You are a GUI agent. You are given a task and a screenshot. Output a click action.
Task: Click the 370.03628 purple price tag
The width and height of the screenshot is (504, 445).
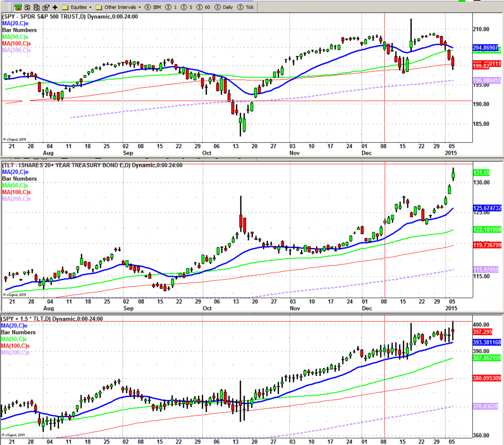pyautogui.click(x=486, y=406)
